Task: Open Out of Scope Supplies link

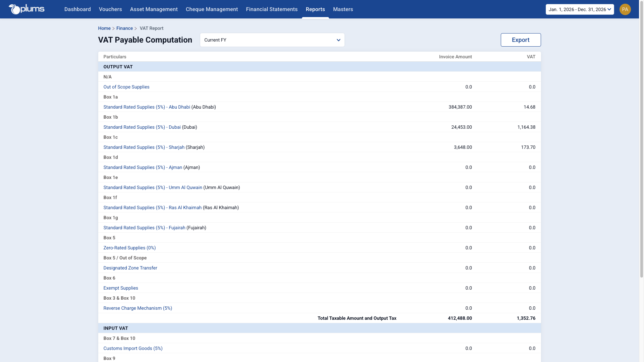Action: 126,87
